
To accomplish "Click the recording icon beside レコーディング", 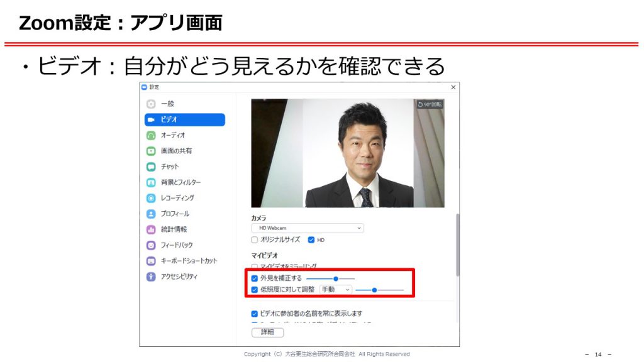I will click(151, 198).
